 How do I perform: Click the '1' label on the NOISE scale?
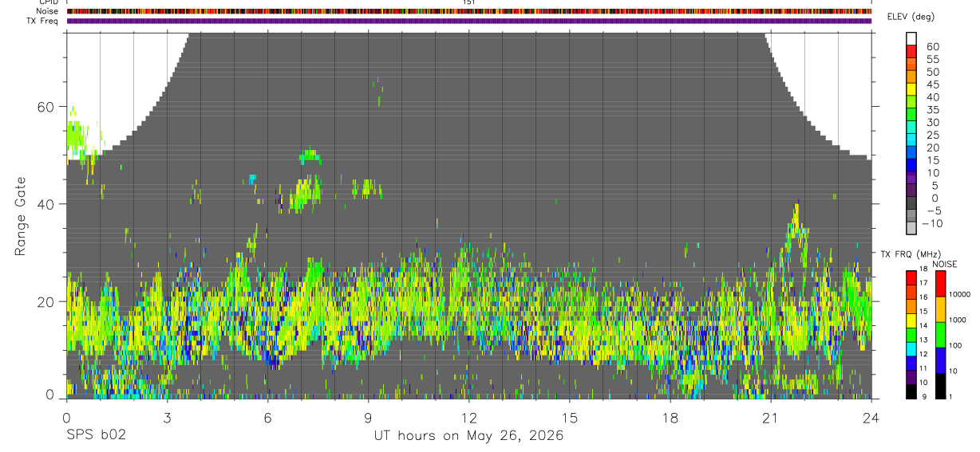click(x=950, y=396)
